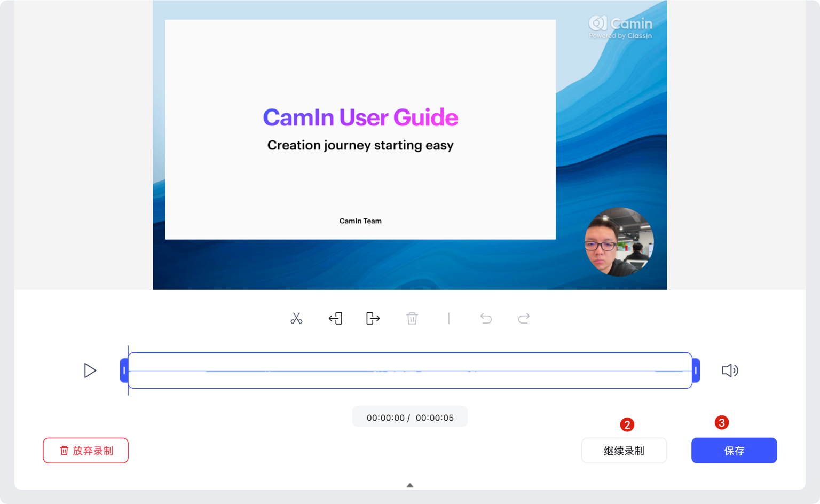The height and width of the screenshot is (504, 820).
Task: Expand the panel with the bottom up-arrow
Action: [x=410, y=485]
